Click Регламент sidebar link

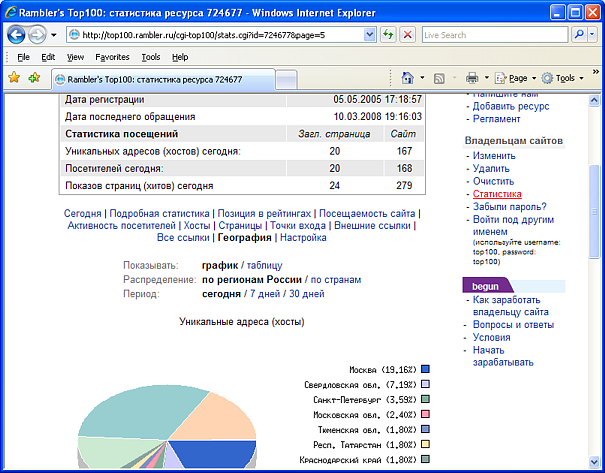click(497, 119)
